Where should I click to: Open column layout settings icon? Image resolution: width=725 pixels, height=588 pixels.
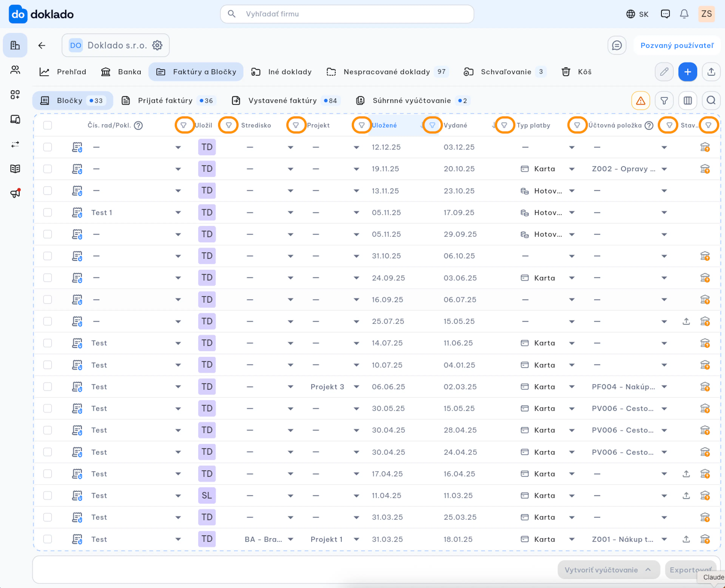(687, 101)
